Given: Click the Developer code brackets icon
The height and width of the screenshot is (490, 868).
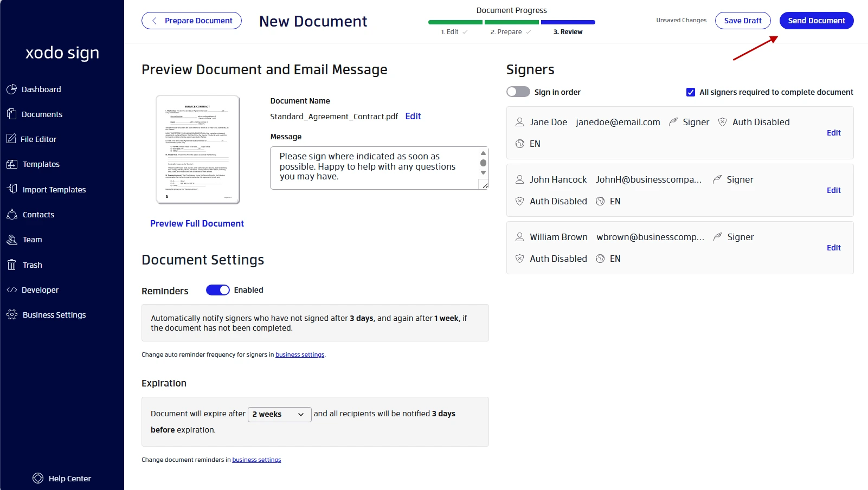Looking at the screenshot, I should click(12, 290).
